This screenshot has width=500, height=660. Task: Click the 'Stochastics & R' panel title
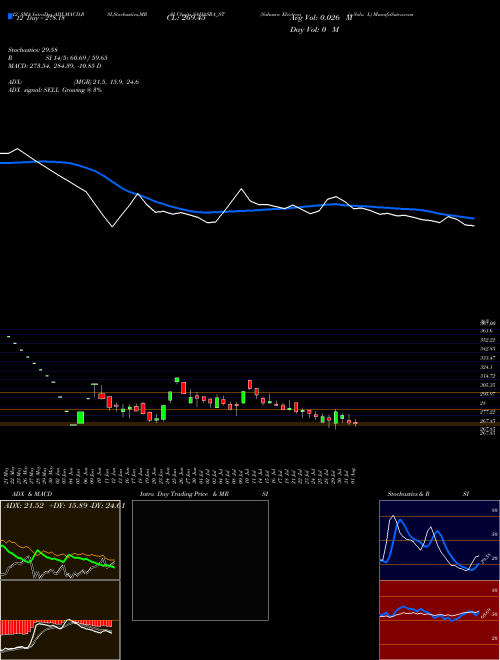pyautogui.click(x=409, y=494)
